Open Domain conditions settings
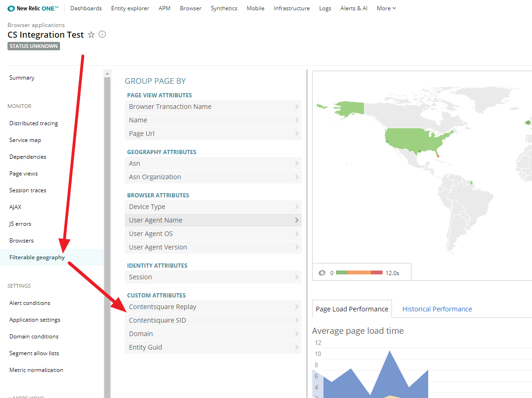The width and height of the screenshot is (532, 398). [34, 337]
